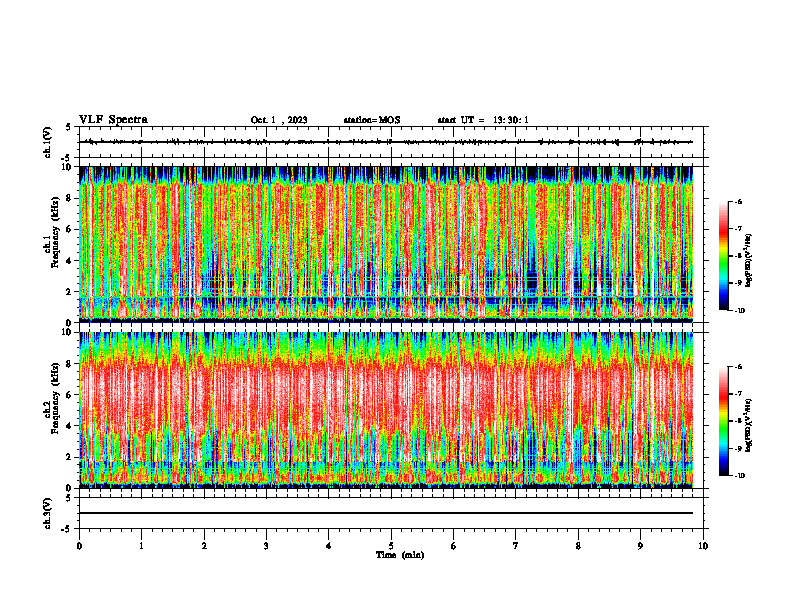Select the "start UT = 13:30: 1" text
The image size is (792, 612).
[x=483, y=120]
